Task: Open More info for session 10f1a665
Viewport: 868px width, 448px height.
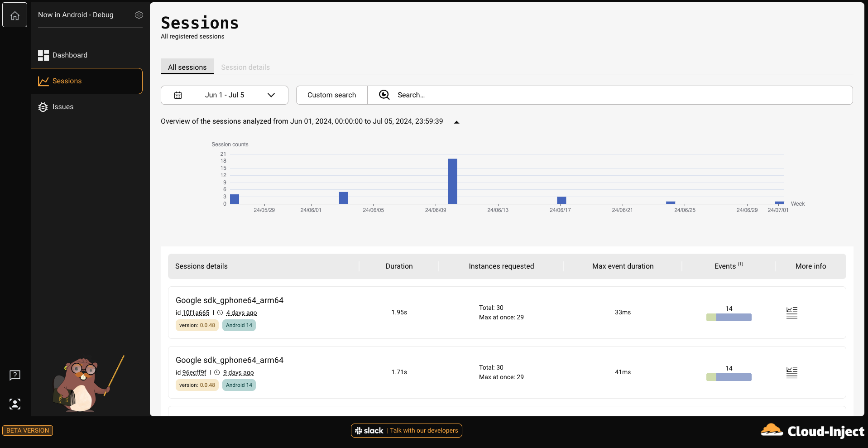Action: (791, 313)
